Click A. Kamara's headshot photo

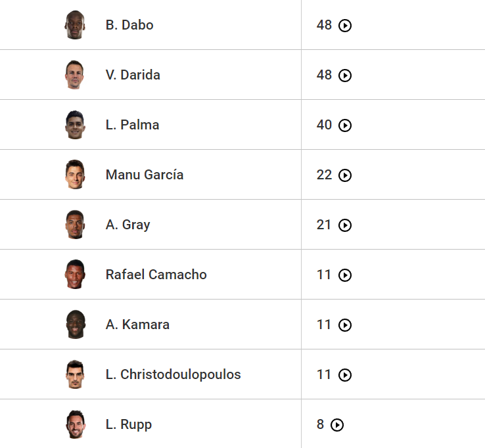point(76,325)
